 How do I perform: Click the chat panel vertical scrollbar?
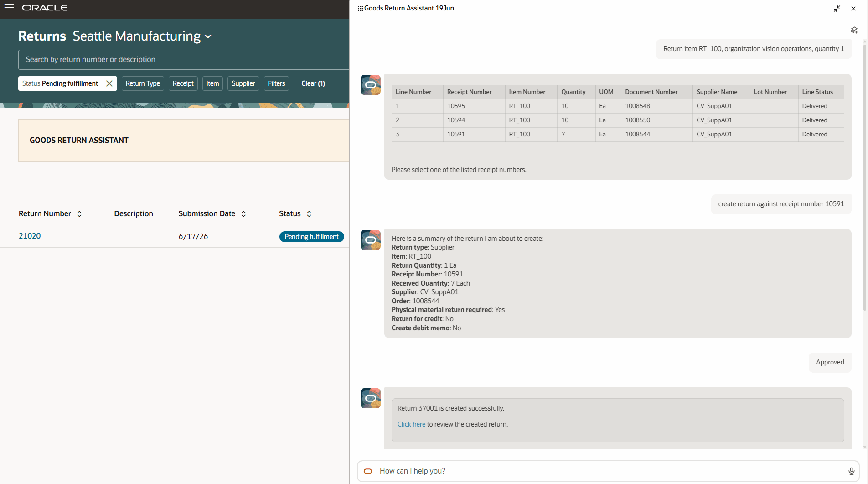[x=864, y=178]
